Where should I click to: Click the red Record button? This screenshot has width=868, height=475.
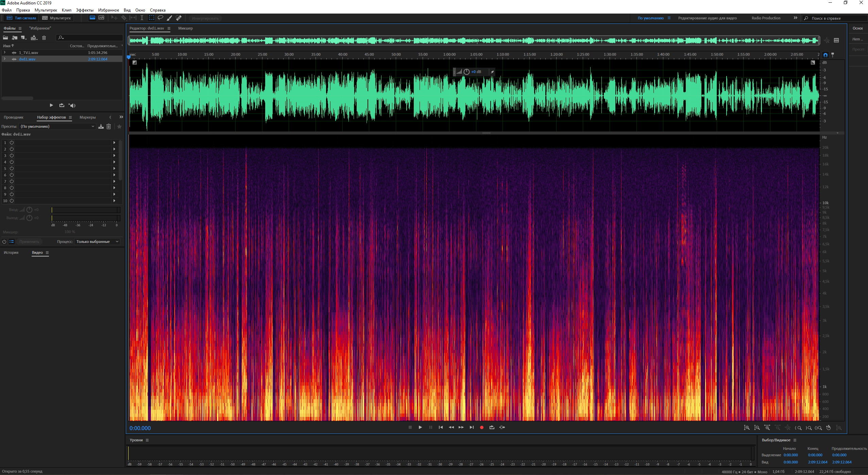[x=481, y=427]
